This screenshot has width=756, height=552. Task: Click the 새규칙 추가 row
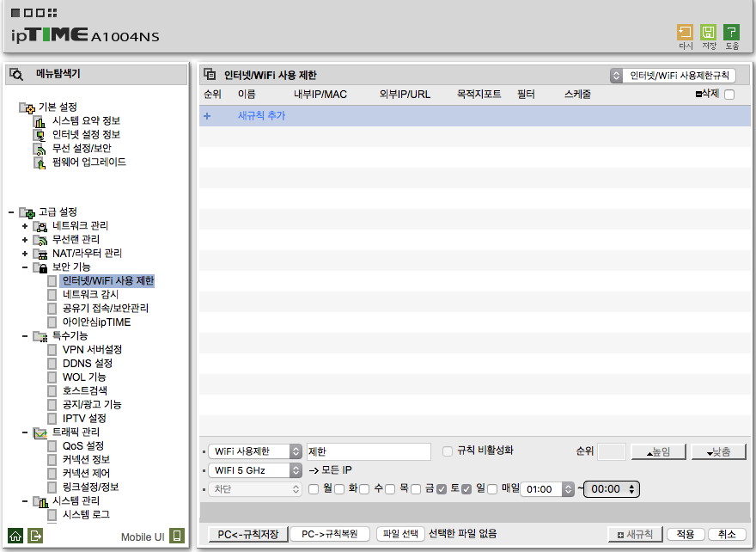coord(475,116)
